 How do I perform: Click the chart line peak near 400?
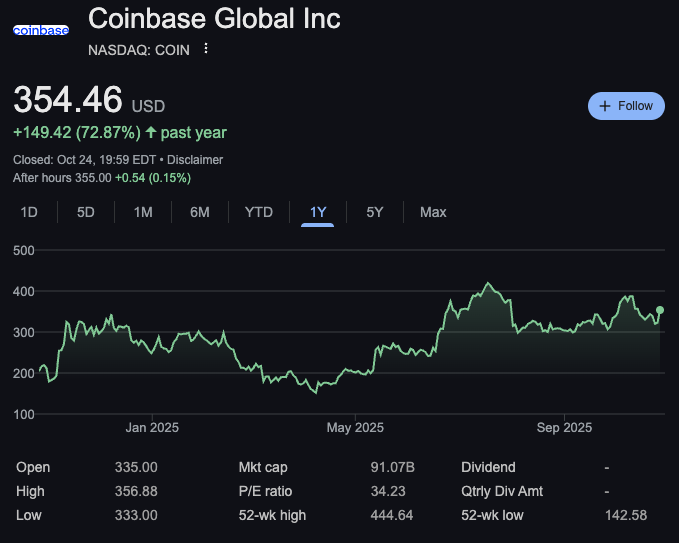[x=488, y=284]
